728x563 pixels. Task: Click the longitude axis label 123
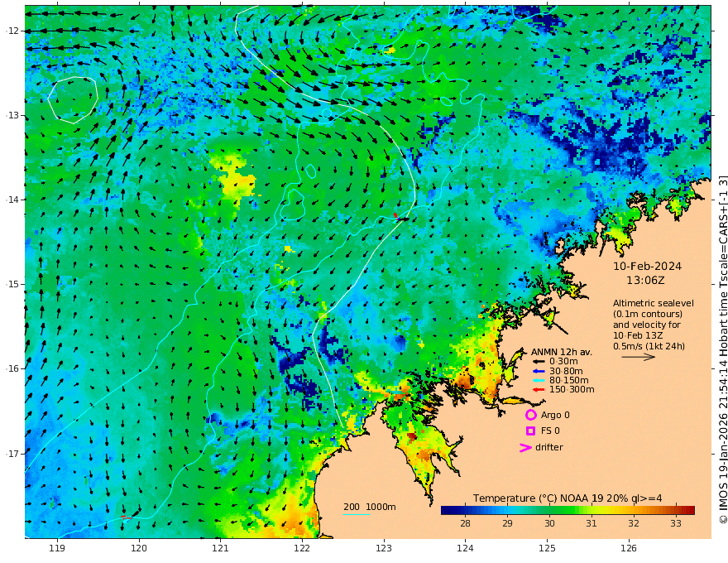(x=384, y=549)
